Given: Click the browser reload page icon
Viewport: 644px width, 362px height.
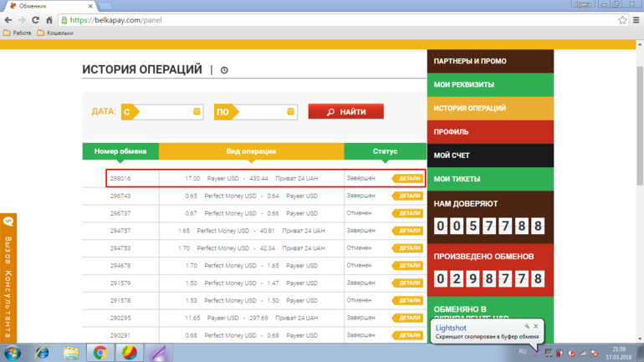Looking at the screenshot, I should (x=35, y=20).
